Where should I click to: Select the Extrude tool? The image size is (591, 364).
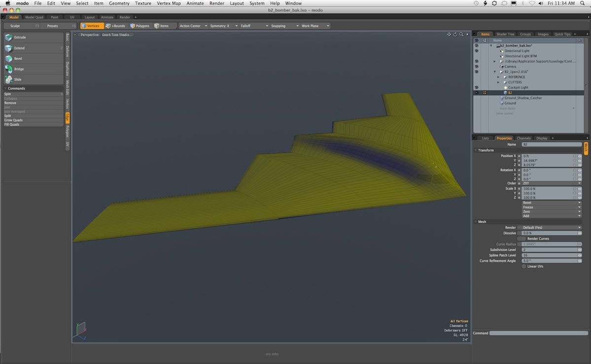(x=20, y=37)
